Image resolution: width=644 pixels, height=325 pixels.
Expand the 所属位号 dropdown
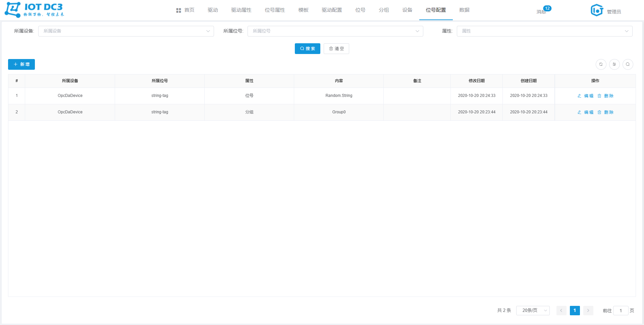coord(335,31)
